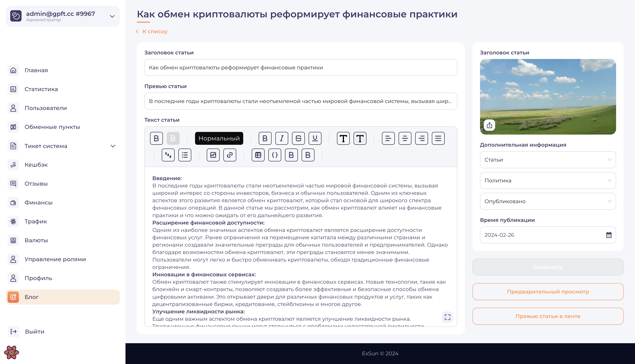Click the flower logo at sidebar bottom
Viewport: 635px width, 364px height.
(x=12, y=352)
